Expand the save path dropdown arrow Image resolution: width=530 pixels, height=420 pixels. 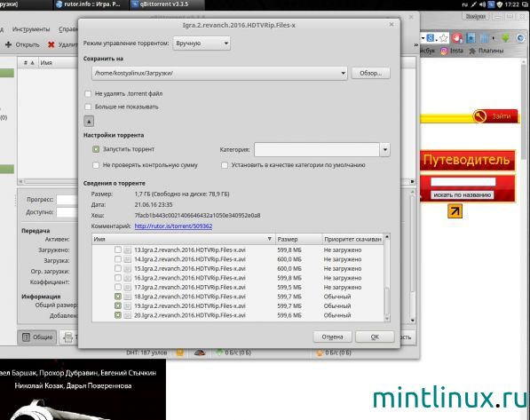[x=343, y=73]
